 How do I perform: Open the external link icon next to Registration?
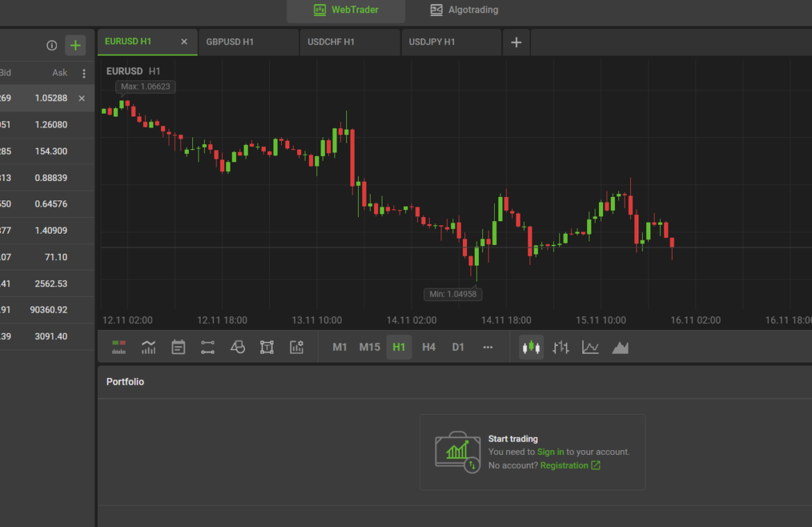tap(596, 465)
